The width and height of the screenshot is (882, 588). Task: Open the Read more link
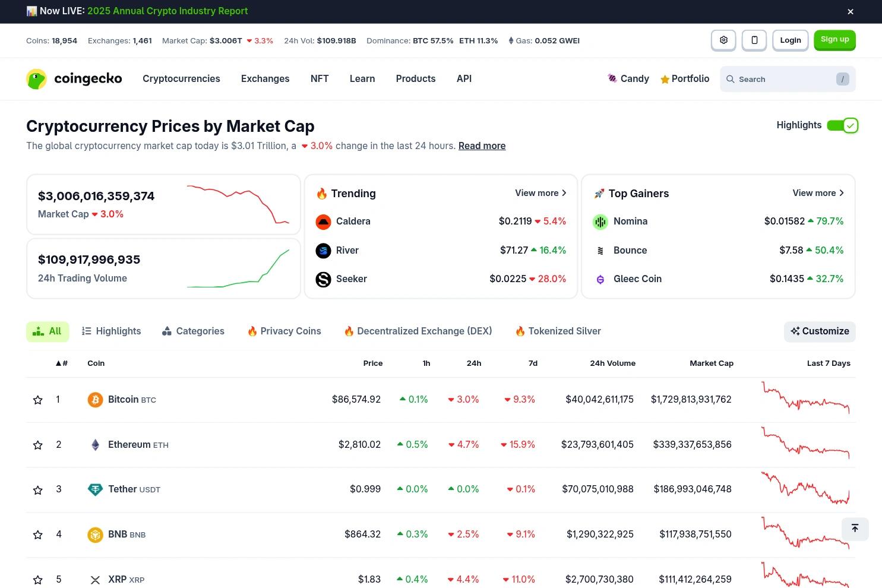[482, 146]
